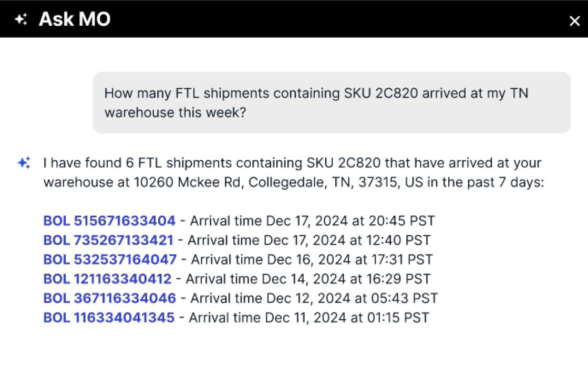Open BOL 121163340412 shipment link
588x376 pixels.
click(x=107, y=279)
